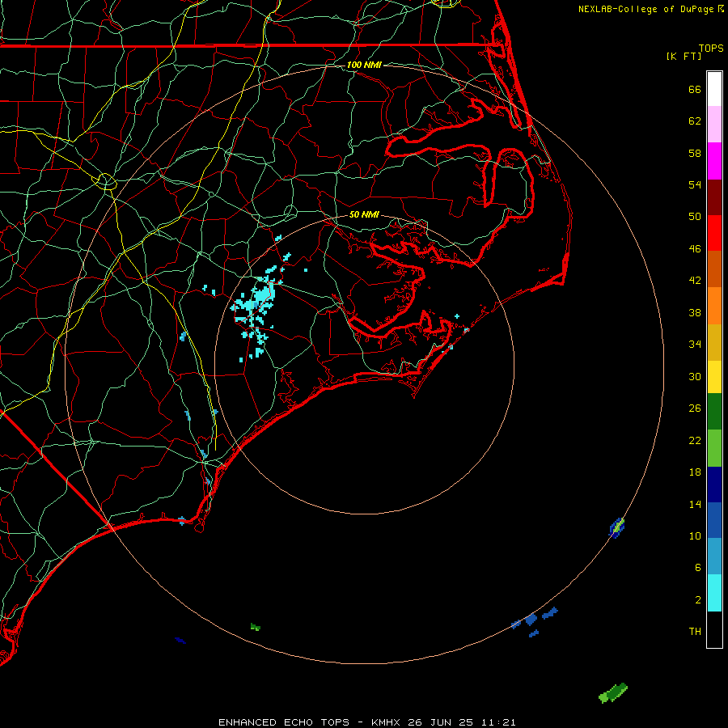Click the legend value '58'
728x728 pixels.
(695, 153)
